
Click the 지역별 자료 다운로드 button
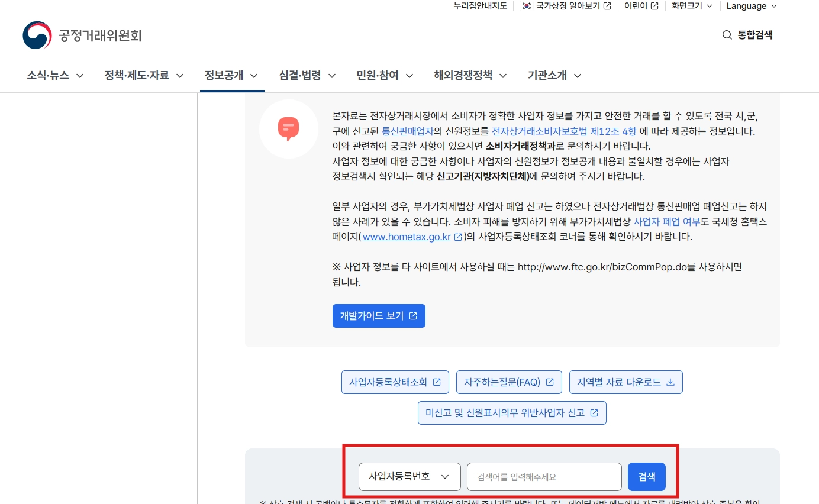pyautogui.click(x=626, y=382)
